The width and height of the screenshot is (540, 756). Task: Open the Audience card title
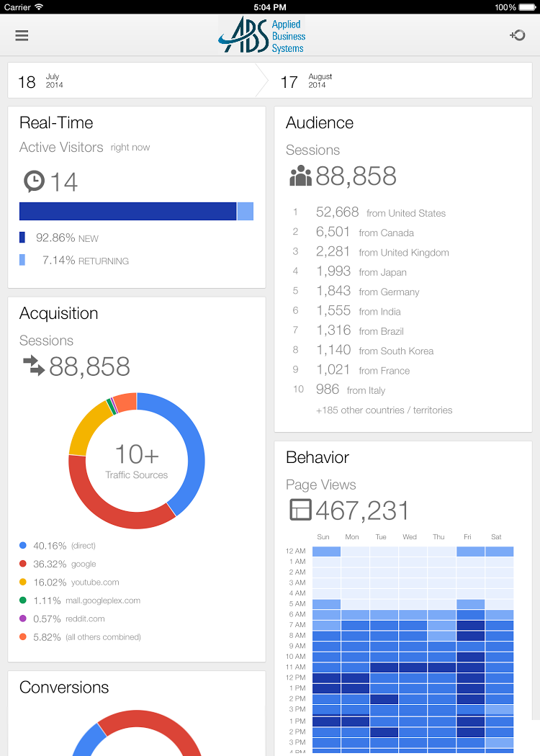point(320,122)
